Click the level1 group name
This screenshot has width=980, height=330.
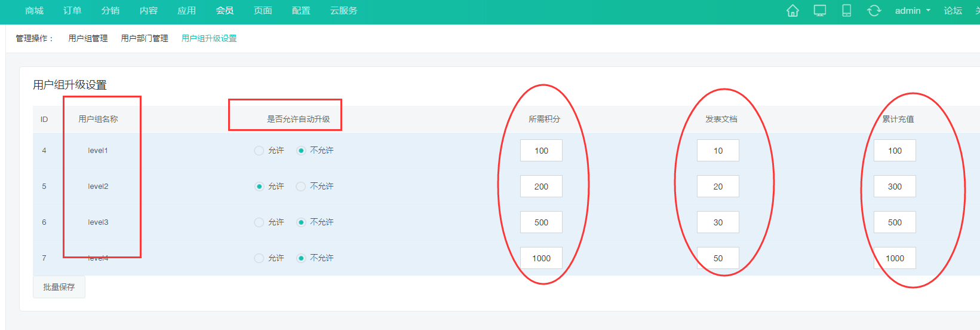click(x=98, y=151)
